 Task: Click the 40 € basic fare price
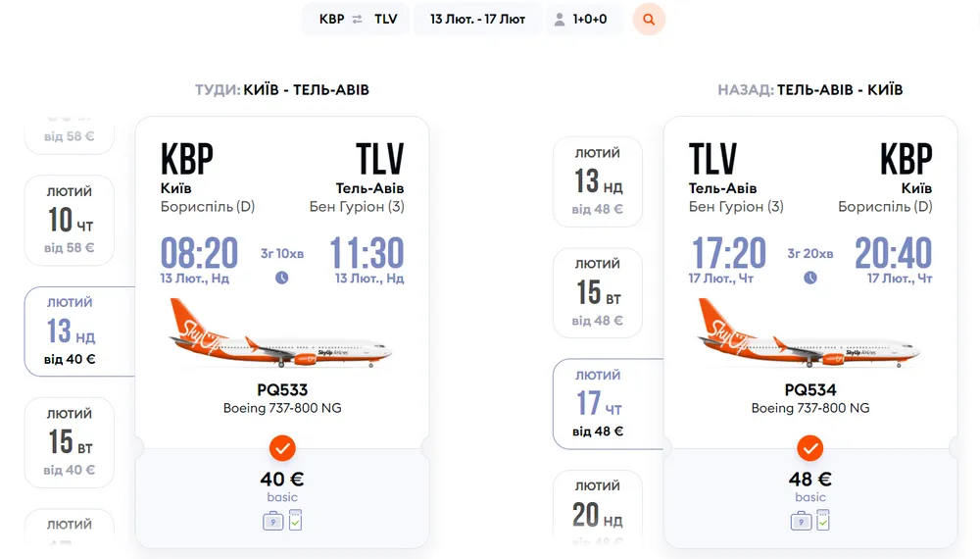[282, 480]
